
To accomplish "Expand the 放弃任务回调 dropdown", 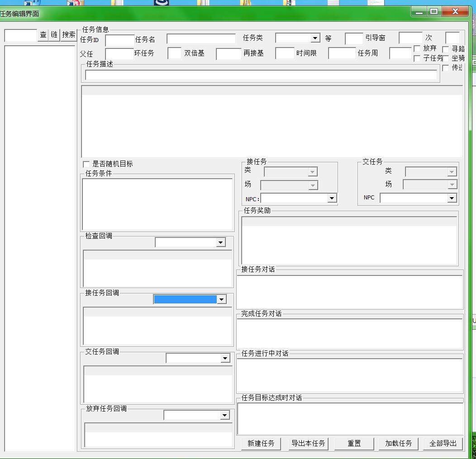I will click(224, 415).
